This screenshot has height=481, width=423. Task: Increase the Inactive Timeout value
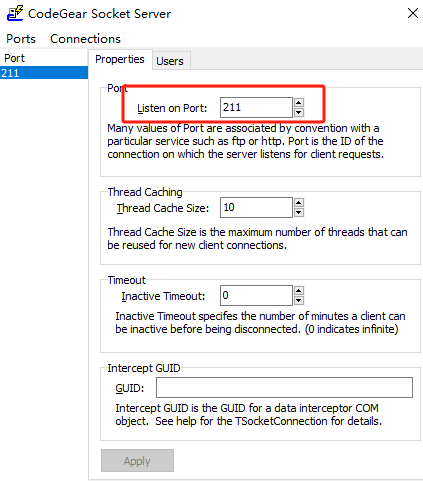299,291
